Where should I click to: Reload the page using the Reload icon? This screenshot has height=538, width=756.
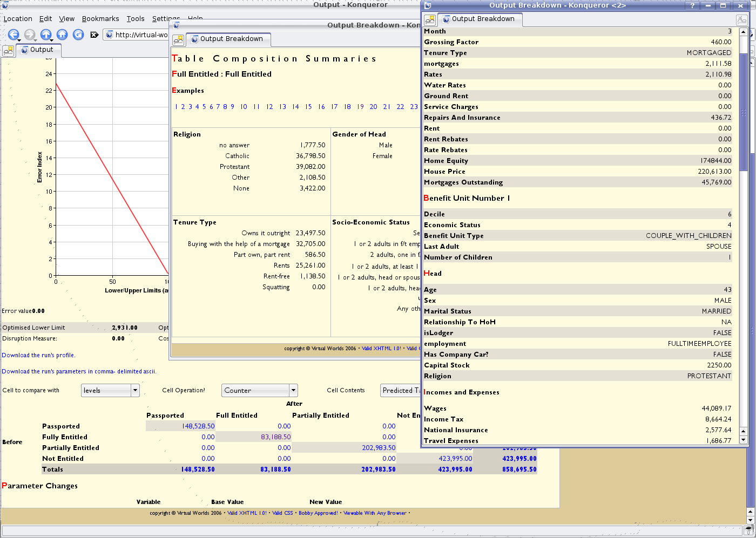(x=78, y=35)
